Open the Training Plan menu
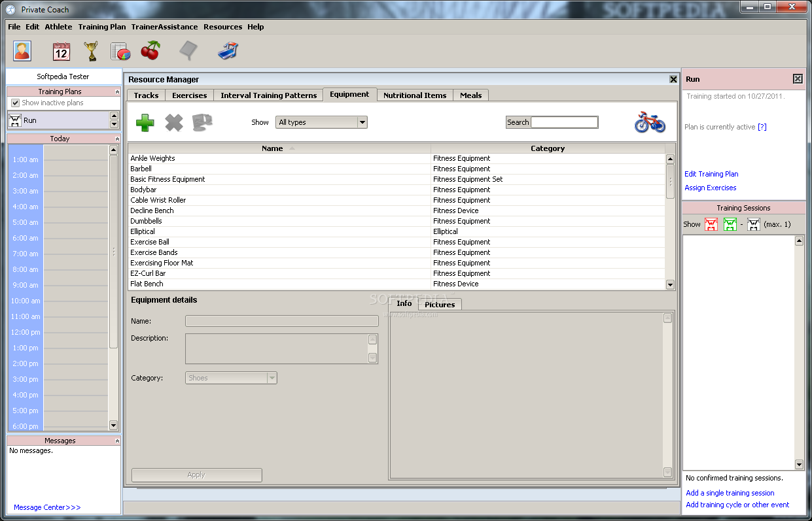The height and width of the screenshot is (521, 812). click(x=102, y=27)
